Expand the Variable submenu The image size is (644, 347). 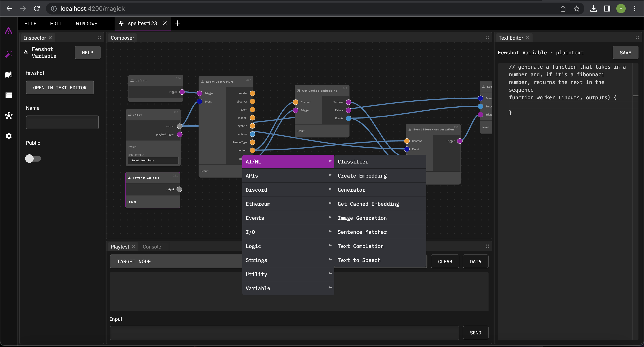click(288, 288)
